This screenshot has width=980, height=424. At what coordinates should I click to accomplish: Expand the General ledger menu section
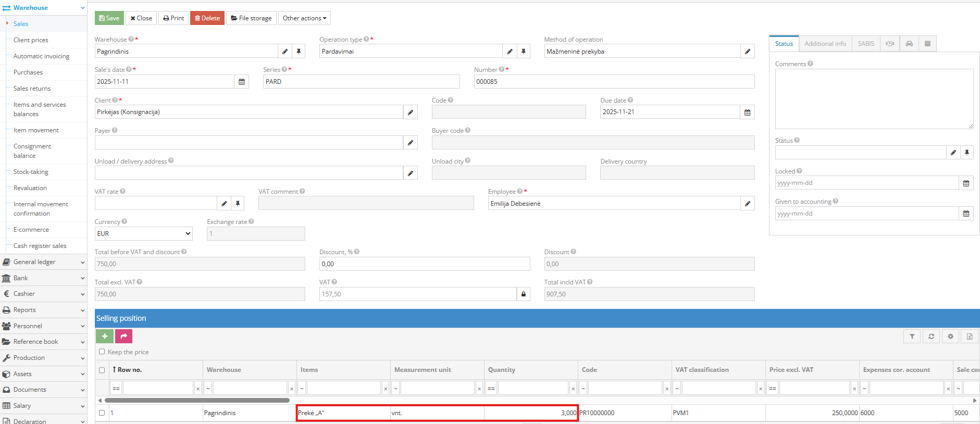[43, 262]
